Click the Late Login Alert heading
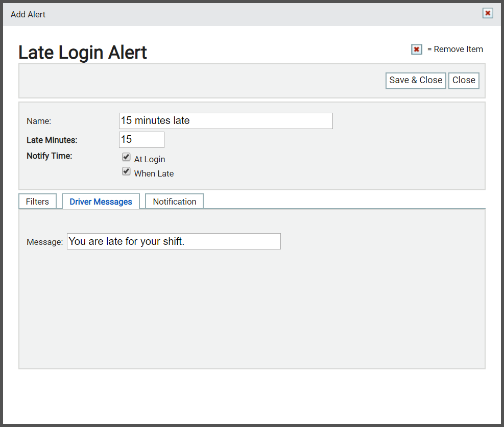Screen dimensions: 504x427 pyautogui.click(x=83, y=53)
